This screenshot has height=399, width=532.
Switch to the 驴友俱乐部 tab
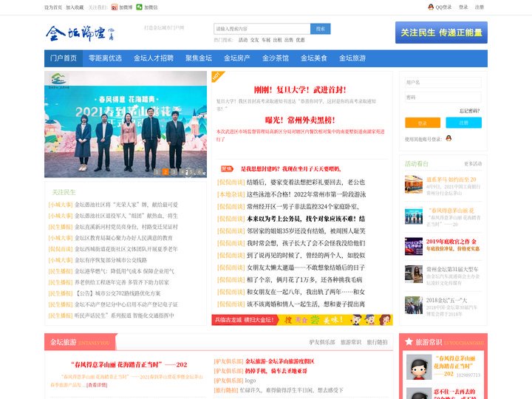[x=322, y=342]
